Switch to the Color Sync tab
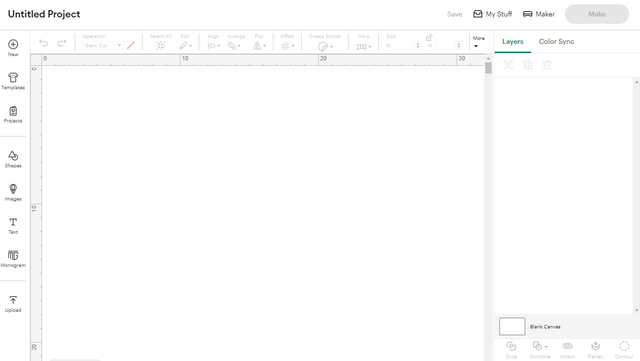Screen dimensions: 640x361 (556, 41)
